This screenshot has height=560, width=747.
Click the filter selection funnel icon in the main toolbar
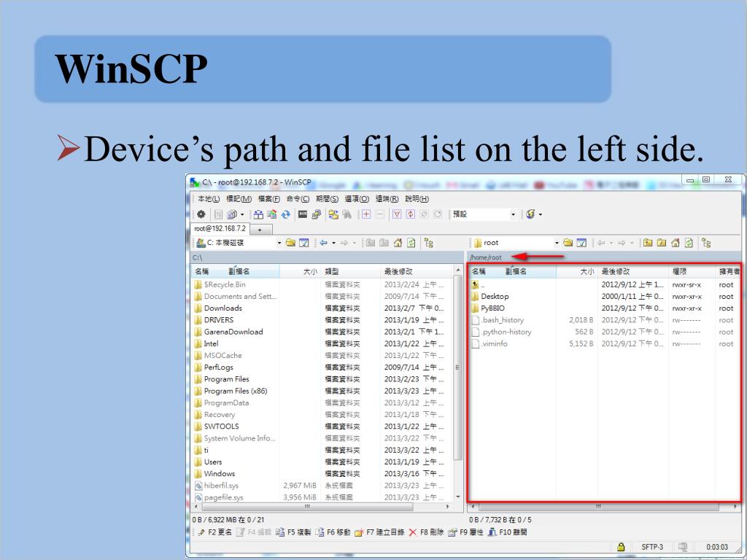(396, 214)
